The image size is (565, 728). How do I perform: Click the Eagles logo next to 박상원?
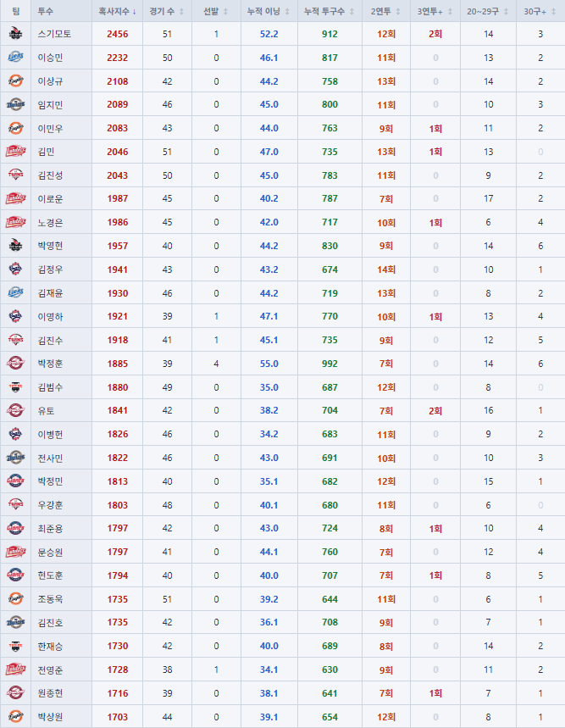15,716
